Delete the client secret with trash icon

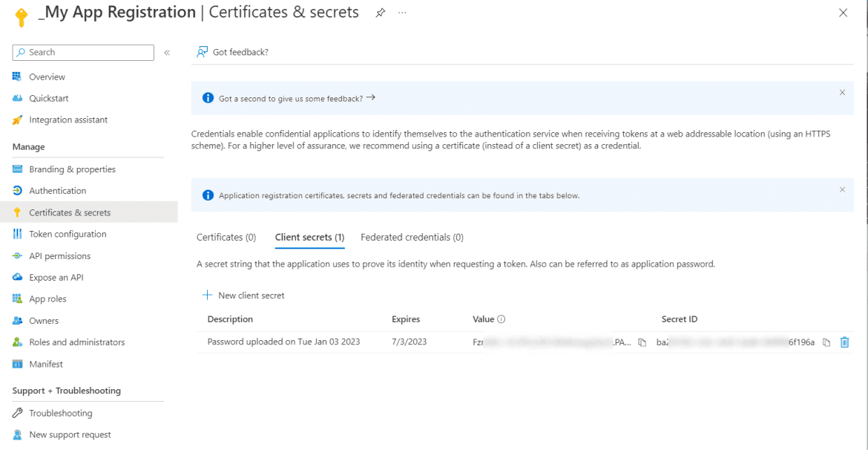844,342
